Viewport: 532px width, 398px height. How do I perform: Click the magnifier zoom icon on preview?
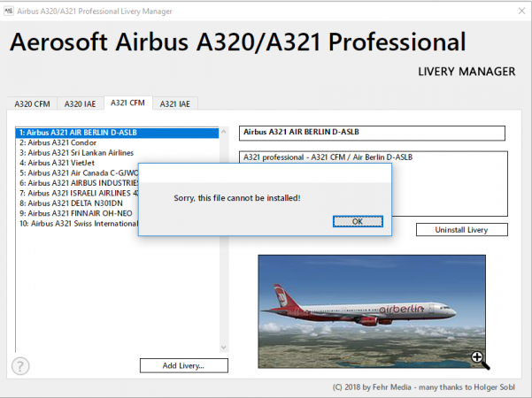[480, 360]
